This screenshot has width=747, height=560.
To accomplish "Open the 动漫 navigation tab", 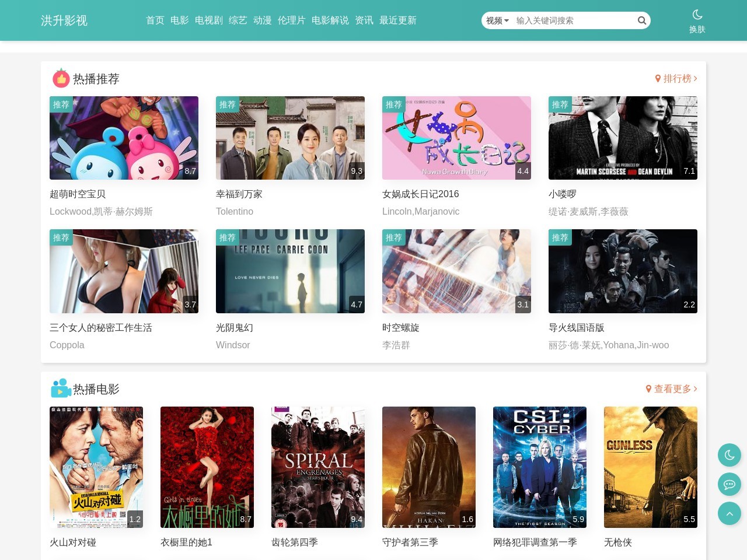I will click(262, 20).
